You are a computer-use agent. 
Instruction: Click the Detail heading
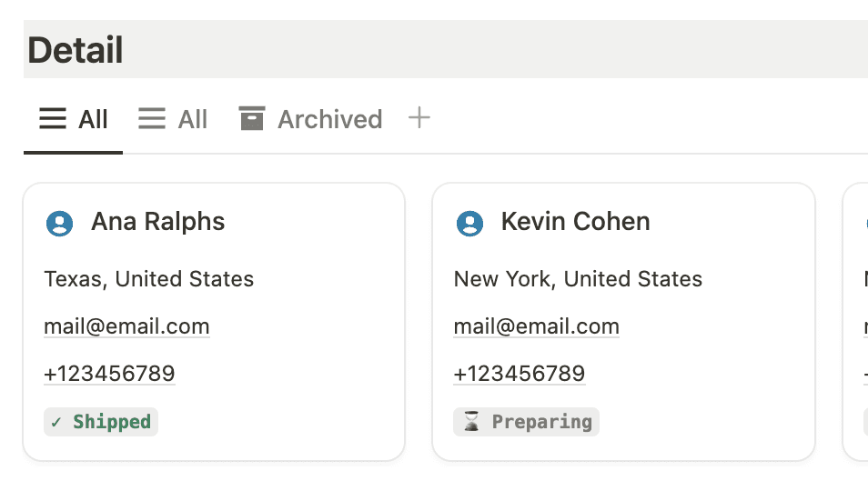[76, 50]
